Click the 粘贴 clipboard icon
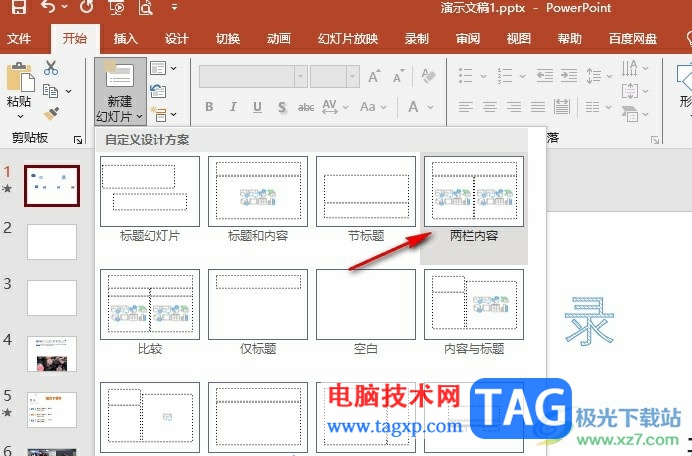The width and height of the screenshot is (692, 456). [20, 77]
